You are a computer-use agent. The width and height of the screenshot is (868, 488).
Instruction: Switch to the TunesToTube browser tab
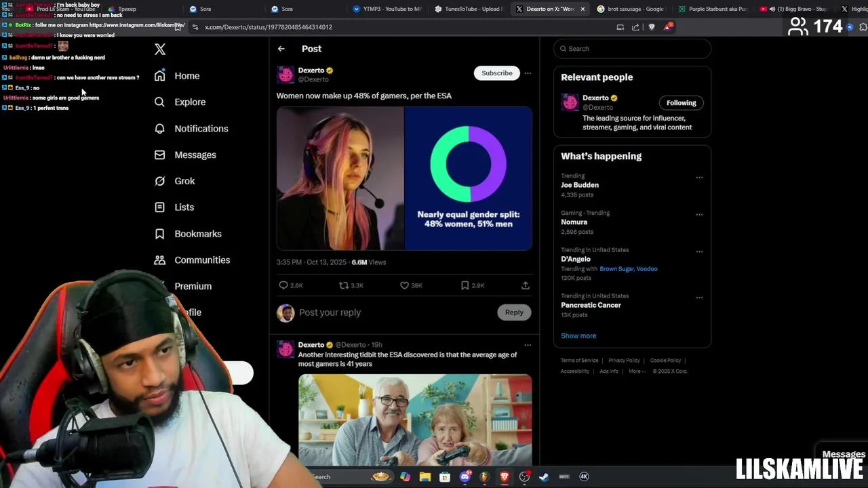[x=468, y=9]
